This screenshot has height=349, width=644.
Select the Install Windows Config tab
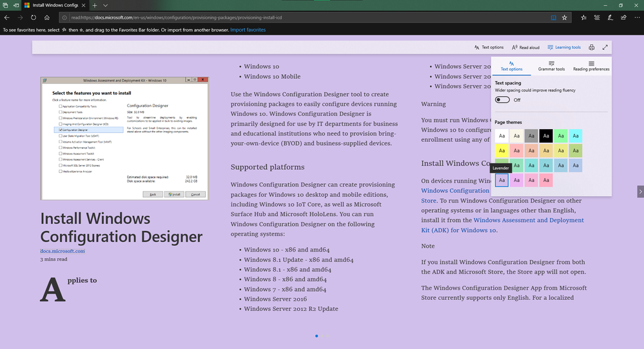[x=55, y=5]
